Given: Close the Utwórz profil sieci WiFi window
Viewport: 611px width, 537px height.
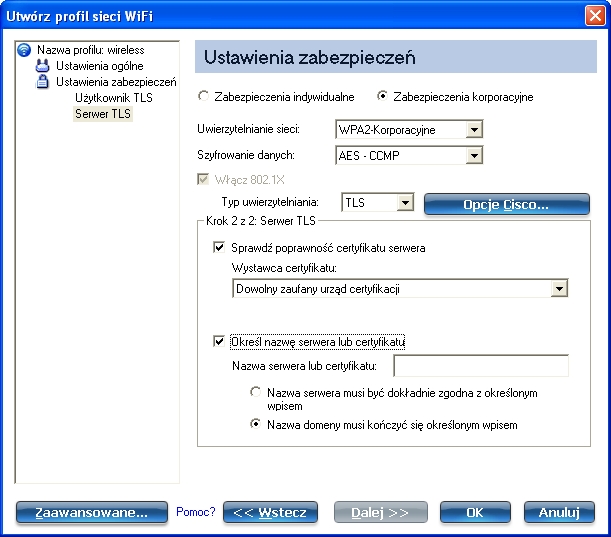Looking at the screenshot, I should pyautogui.click(x=595, y=16).
